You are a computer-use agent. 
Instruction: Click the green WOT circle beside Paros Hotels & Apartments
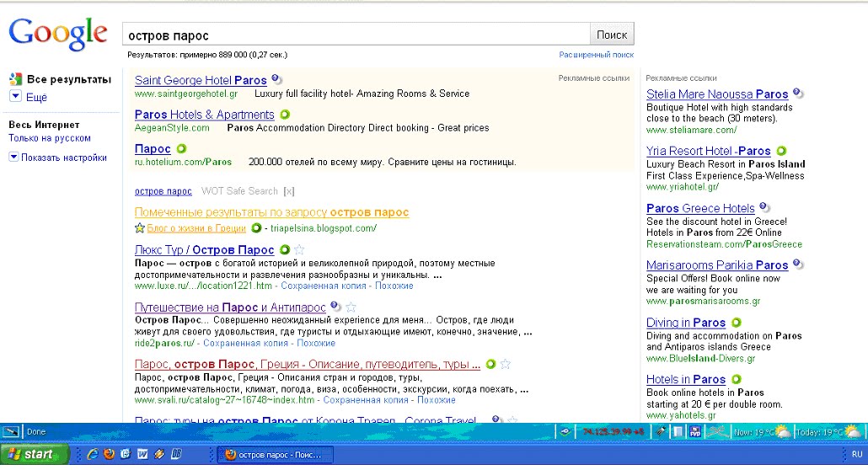[x=285, y=115]
